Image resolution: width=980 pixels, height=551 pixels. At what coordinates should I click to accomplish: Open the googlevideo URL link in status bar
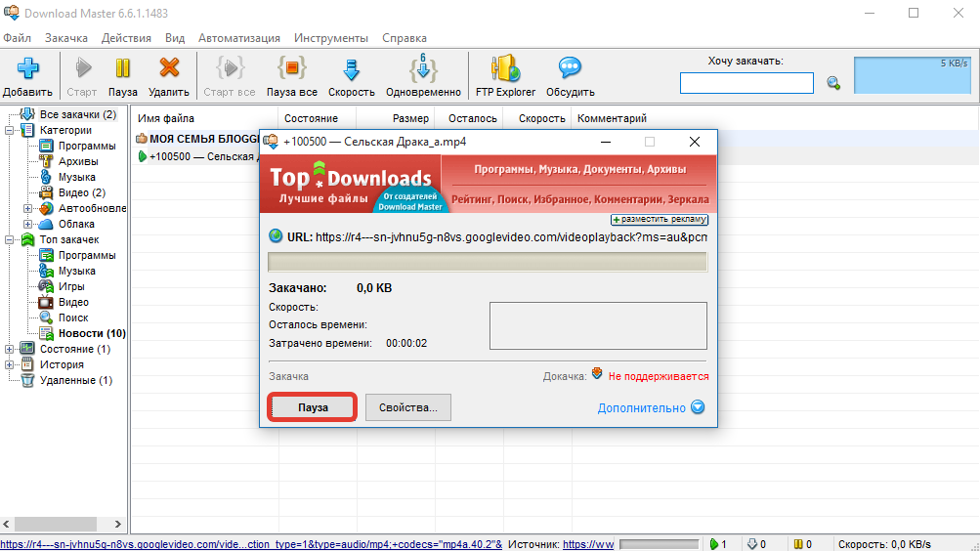click(251, 544)
